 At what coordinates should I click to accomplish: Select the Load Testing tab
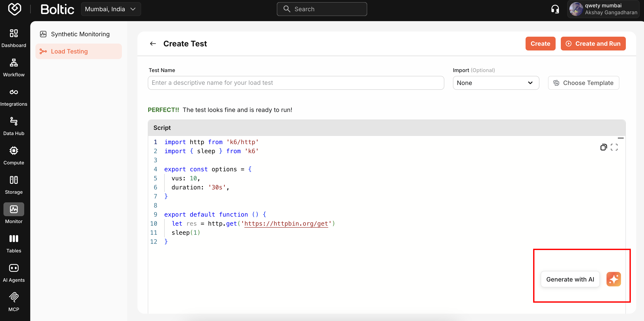coord(79,51)
